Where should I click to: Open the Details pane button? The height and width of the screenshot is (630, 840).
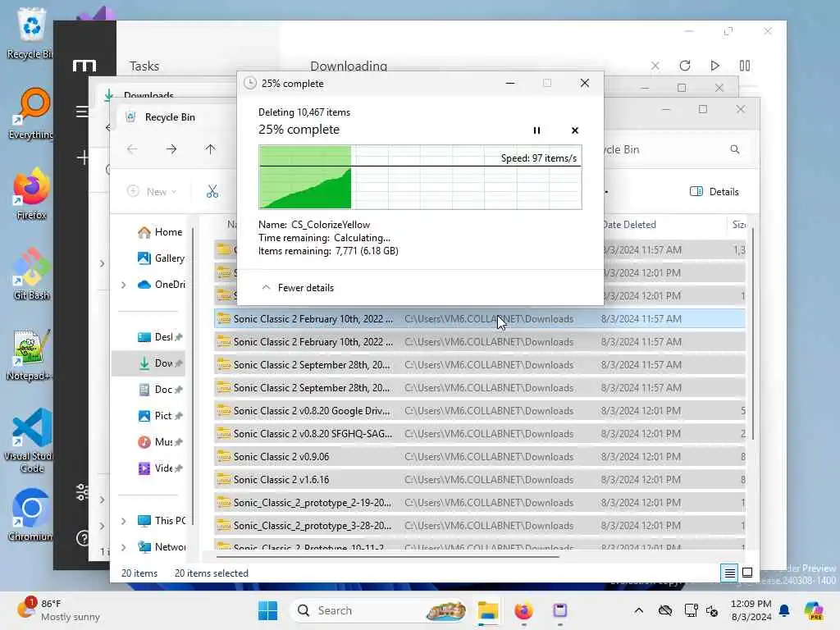pos(714,192)
